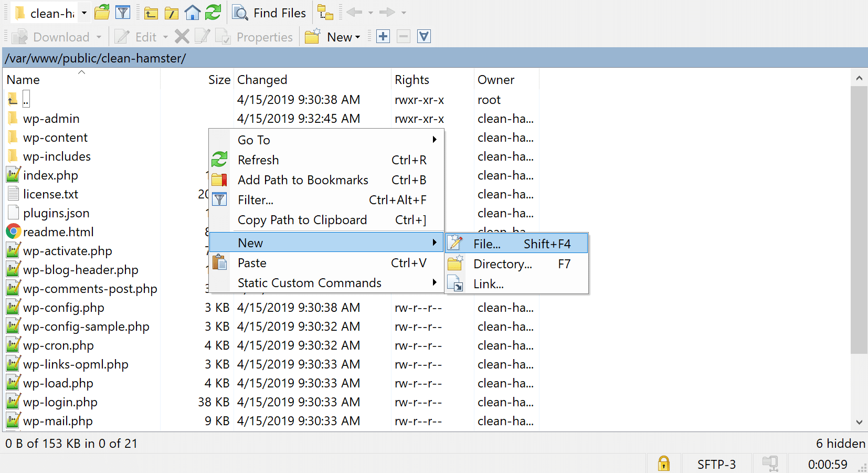Screen dimensions: 868x473
Task: Open the Download dropdown arrow
Action: point(99,37)
